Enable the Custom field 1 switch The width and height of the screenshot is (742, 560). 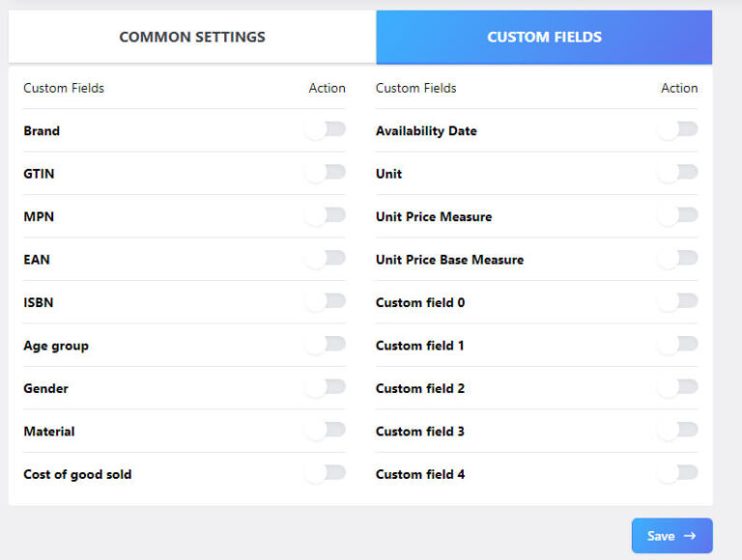point(678,345)
